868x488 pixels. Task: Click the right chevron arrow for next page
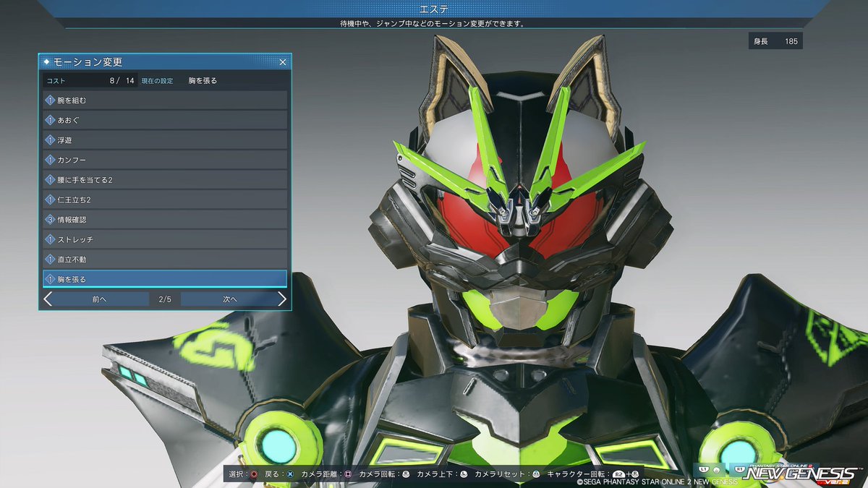282,299
